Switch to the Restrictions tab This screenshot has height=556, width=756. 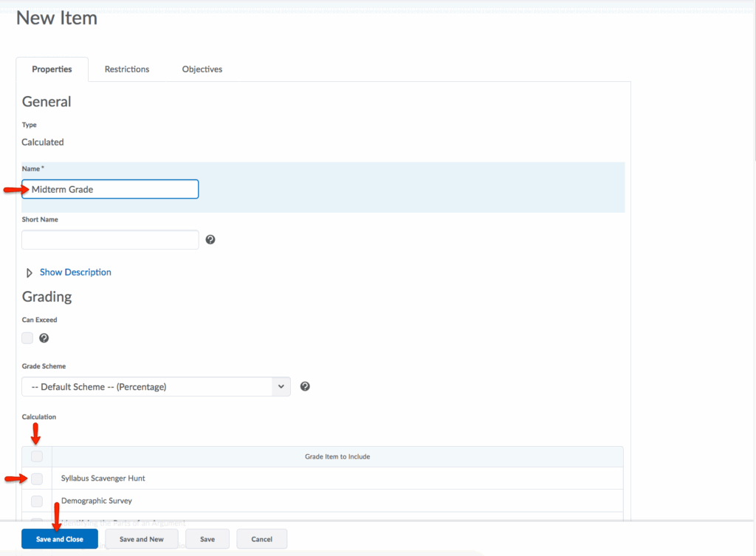point(127,69)
